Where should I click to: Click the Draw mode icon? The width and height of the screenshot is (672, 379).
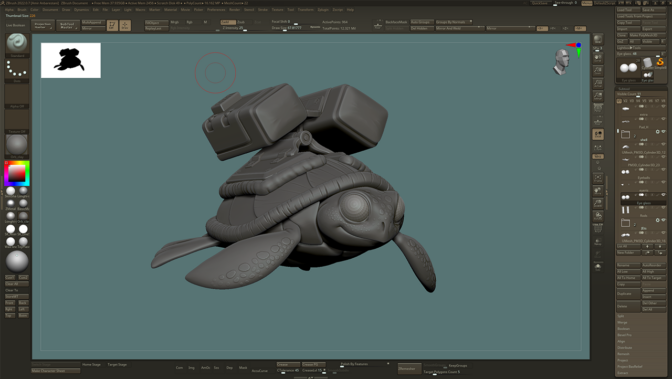tap(125, 25)
